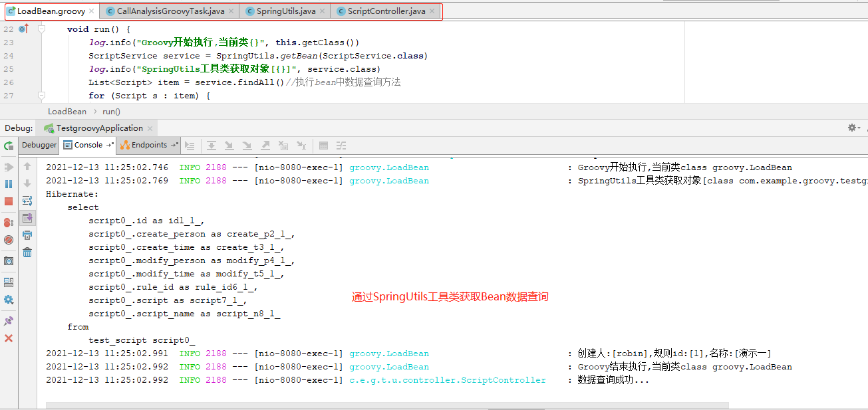
Task: Resume the paused debug session
Action: (x=9, y=166)
